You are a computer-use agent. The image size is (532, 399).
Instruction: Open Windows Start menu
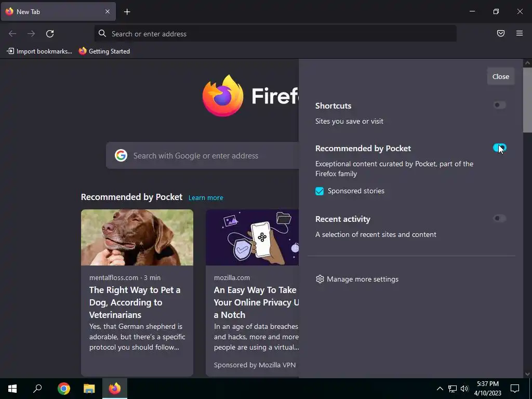pos(12,389)
